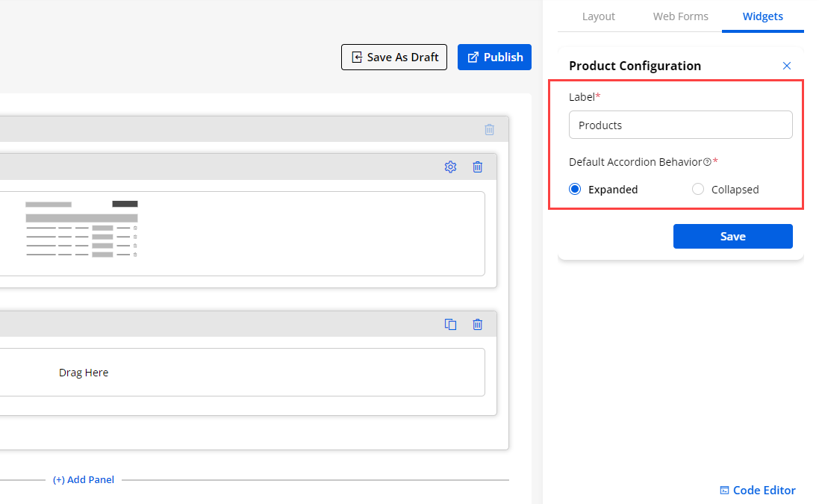819x504 pixels.
Task: Delete the section next to the duplicate icon
Action: pos(478,324)
